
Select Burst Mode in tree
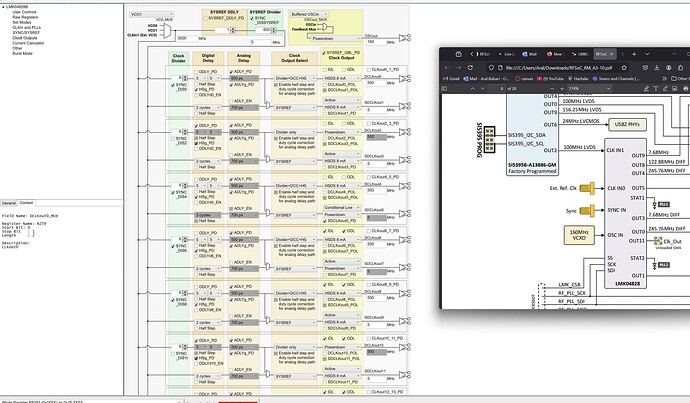[22, 53]
